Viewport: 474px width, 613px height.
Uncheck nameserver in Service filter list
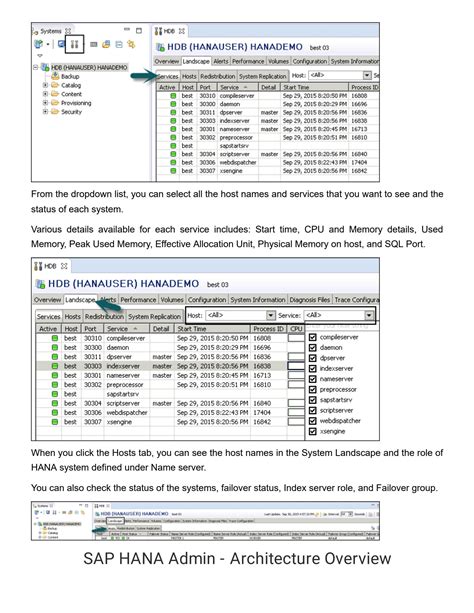[312, 379]
